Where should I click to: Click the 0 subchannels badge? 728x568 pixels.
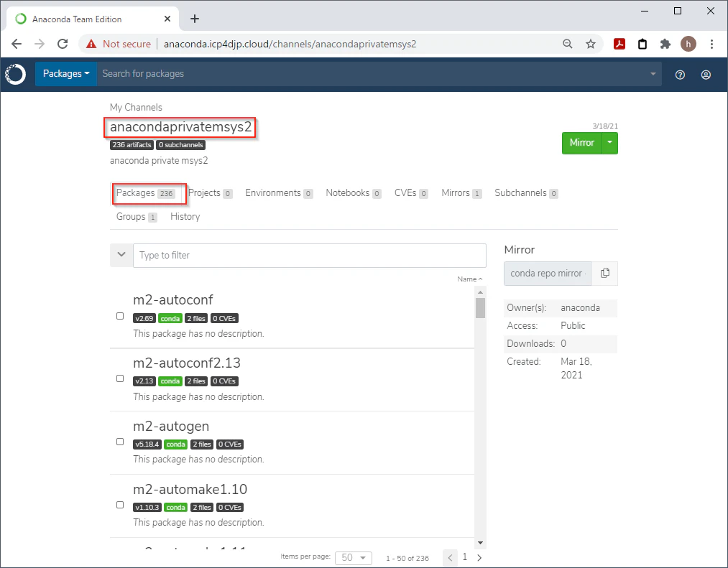pyautogui.click(x=180, y=145)
